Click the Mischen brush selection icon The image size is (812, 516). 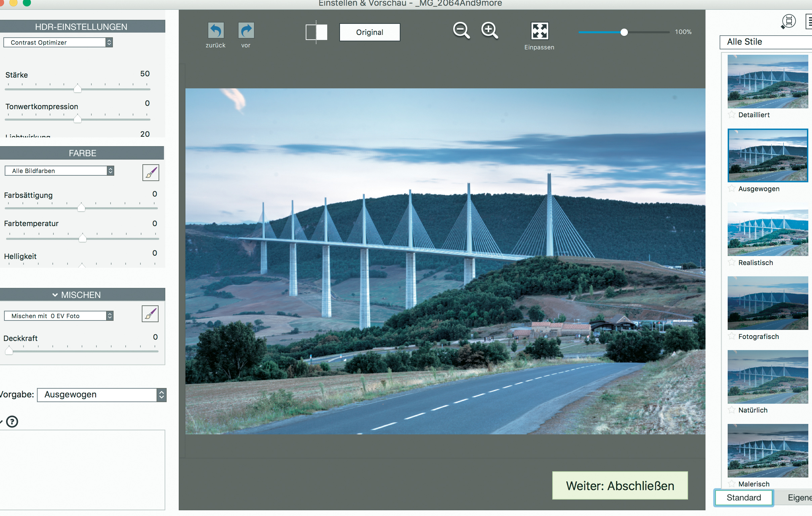(x=150, y=314)
